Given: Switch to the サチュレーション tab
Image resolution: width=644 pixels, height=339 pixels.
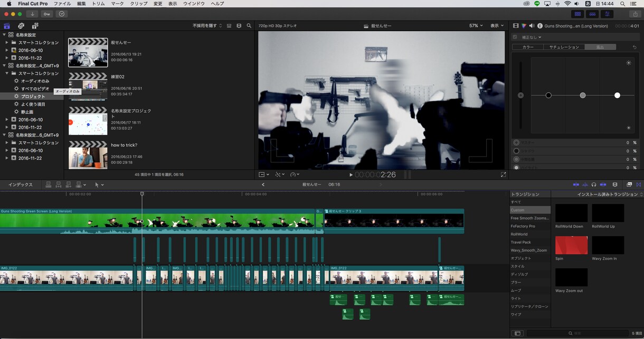Looking at the screenshot, I should pos(564,47).
